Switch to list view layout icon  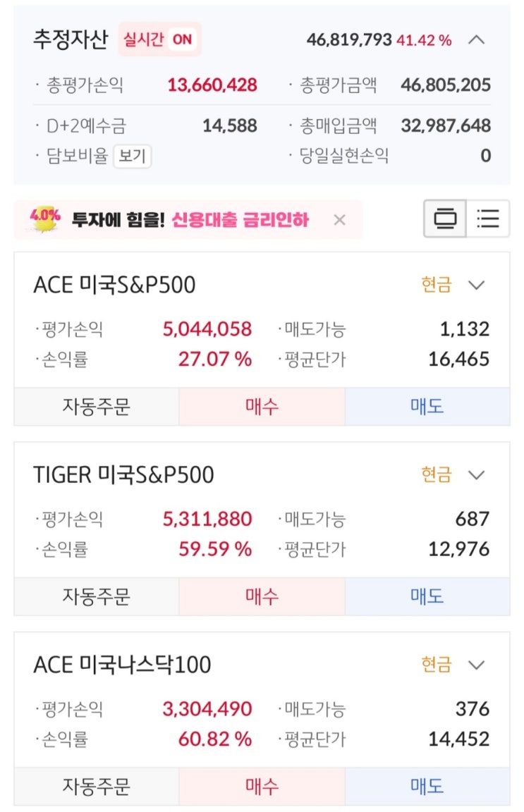pos(488,220)
